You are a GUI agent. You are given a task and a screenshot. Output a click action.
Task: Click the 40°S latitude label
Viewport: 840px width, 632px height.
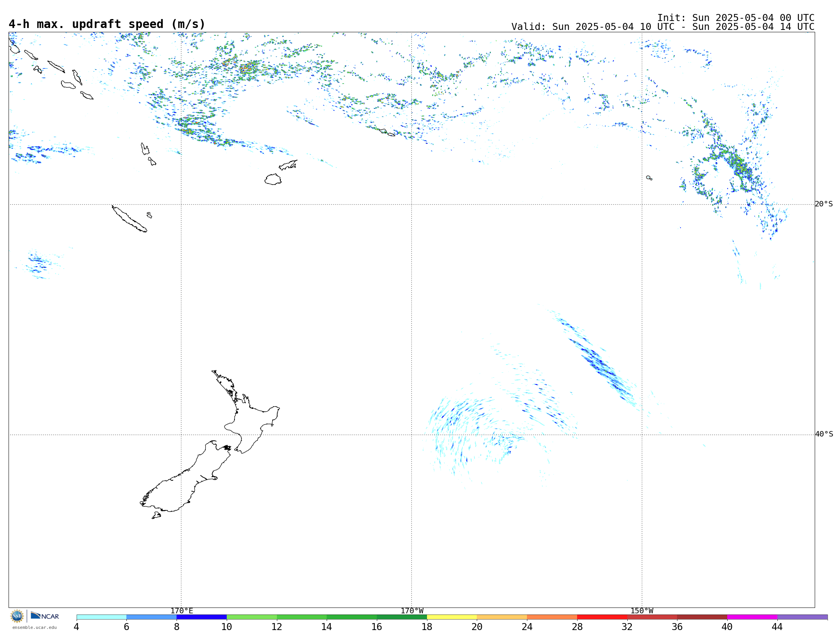point(824,434)
